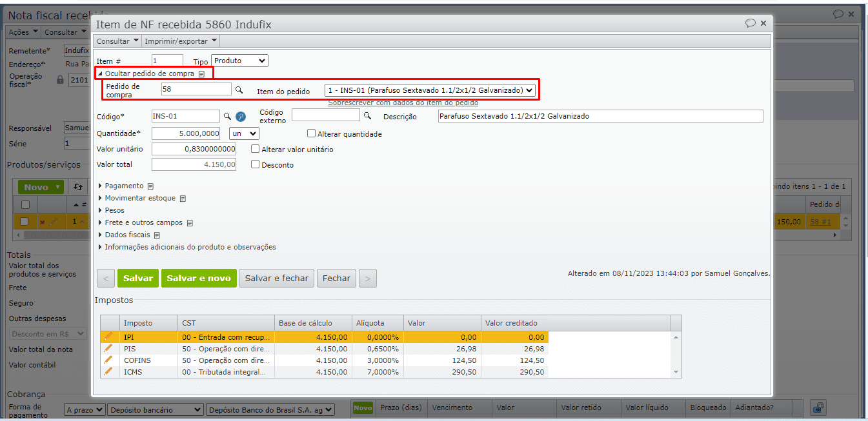Click small Novo button in Cobrança header
Viewport: 868px width, 421px height.
point(363,407)
